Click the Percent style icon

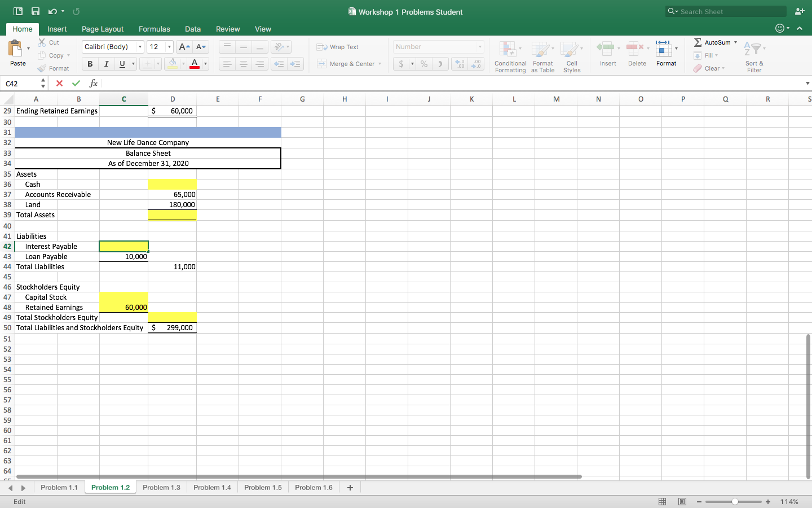coord(423,64)
